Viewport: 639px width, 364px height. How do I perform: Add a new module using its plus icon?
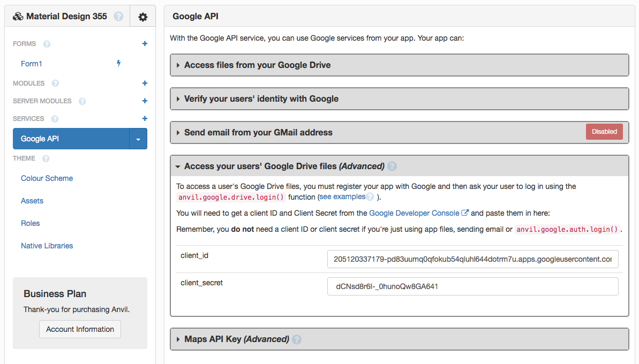(145, 83)
